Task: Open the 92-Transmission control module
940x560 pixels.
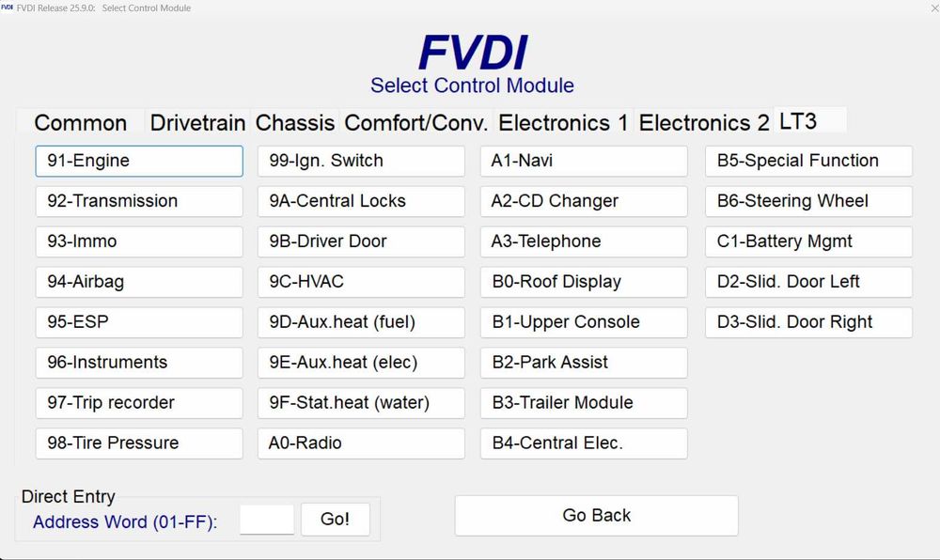Action: pyautogui.click(x=139, y=201)
